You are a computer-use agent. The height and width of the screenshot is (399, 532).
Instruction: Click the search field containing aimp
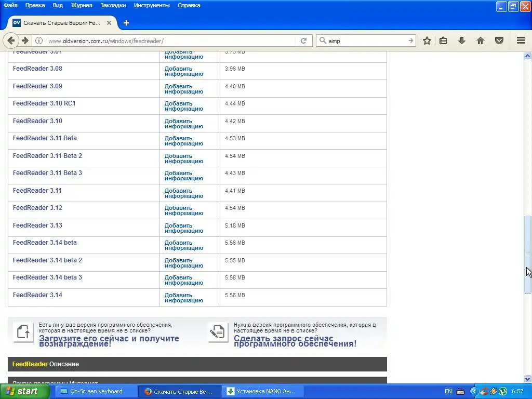[366, 41]
